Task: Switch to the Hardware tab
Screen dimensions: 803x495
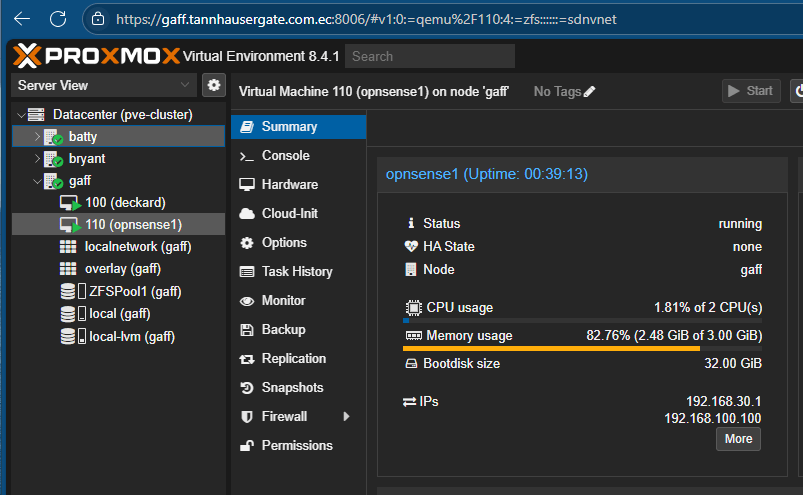Action: (289, 184)
